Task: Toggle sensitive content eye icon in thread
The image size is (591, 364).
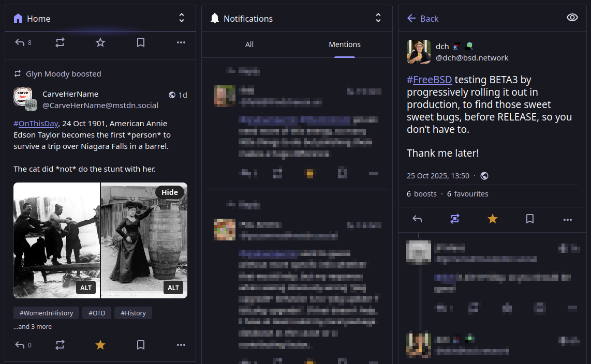Action: (572, 18)
